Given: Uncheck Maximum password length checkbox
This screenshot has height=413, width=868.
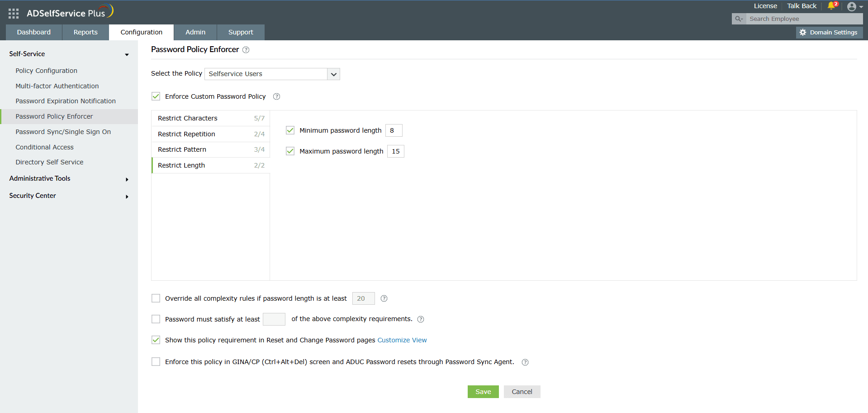Looking at the screenshot, I should (x=290, y=151).
